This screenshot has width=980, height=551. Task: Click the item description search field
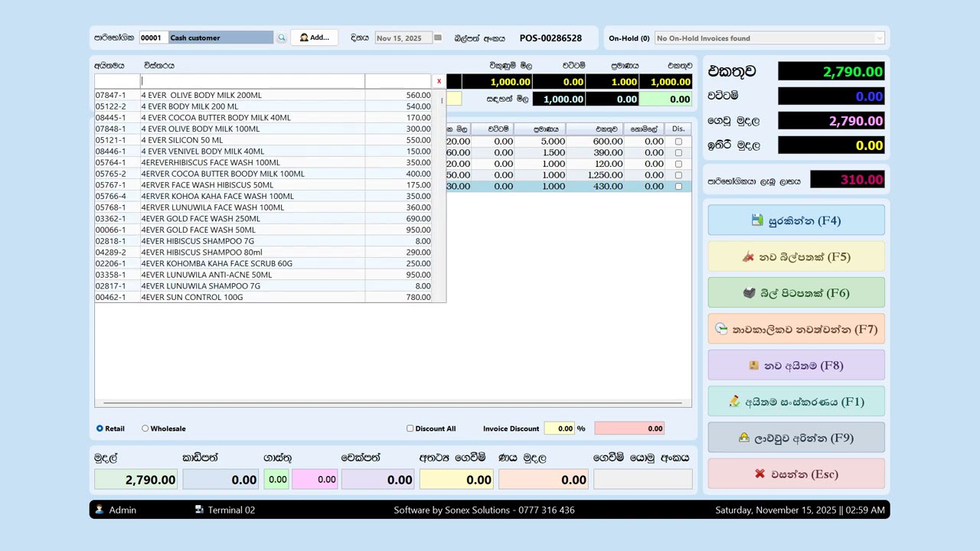pyautogui.click(x=253, y=81)
